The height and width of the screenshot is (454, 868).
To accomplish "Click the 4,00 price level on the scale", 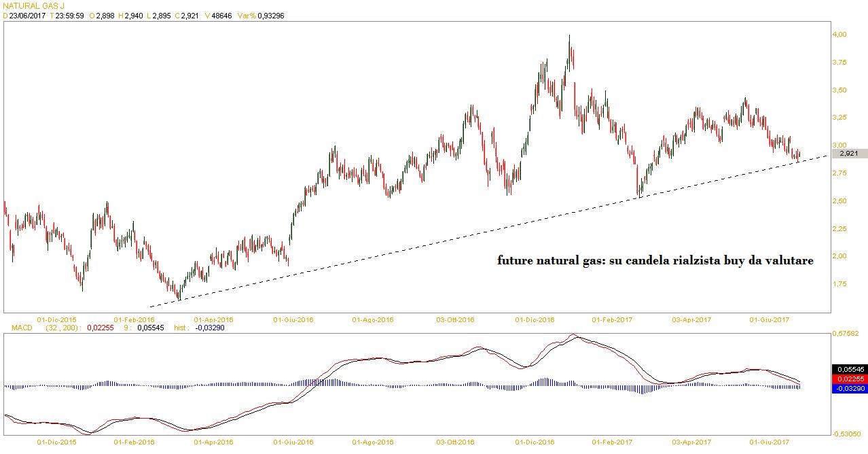I will click(839, 35).
